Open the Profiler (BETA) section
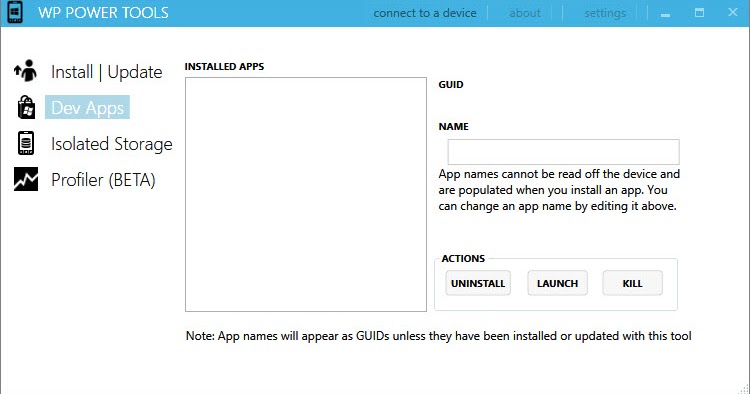This screenshot has height=394, width=750. (103, 180)
